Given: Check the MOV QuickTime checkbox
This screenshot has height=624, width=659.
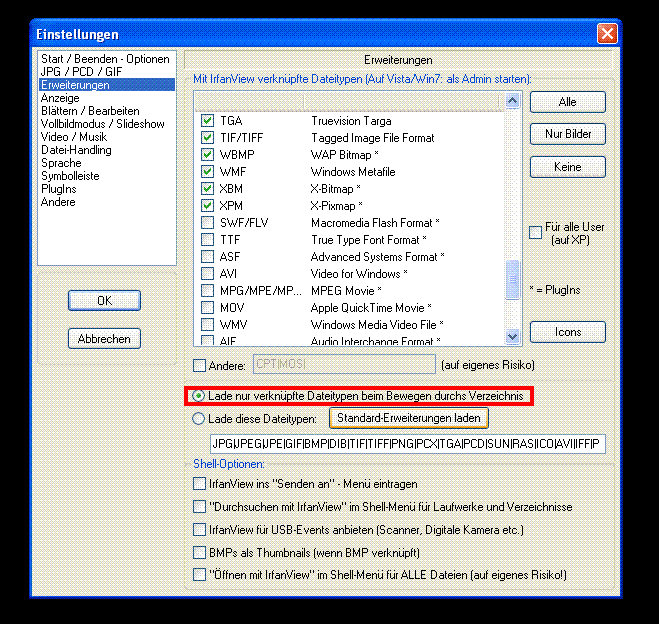Looking at the screenshot, I should (x=207, y=308).
